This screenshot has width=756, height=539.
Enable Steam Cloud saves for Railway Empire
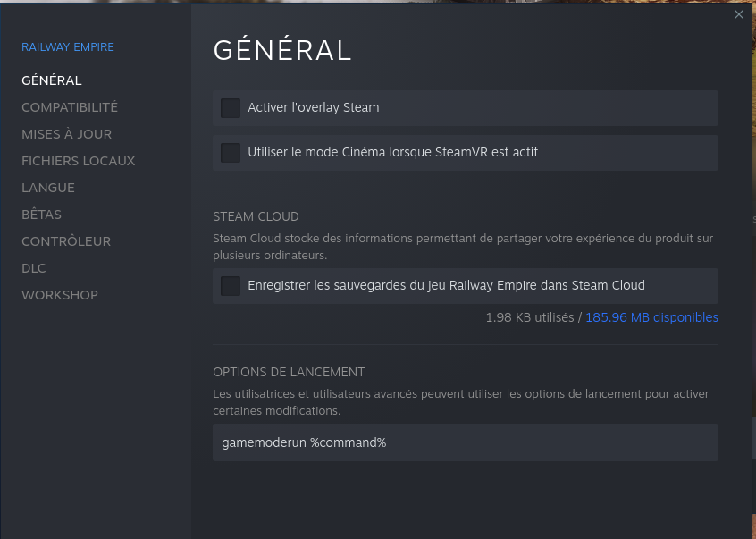point(231,286)
